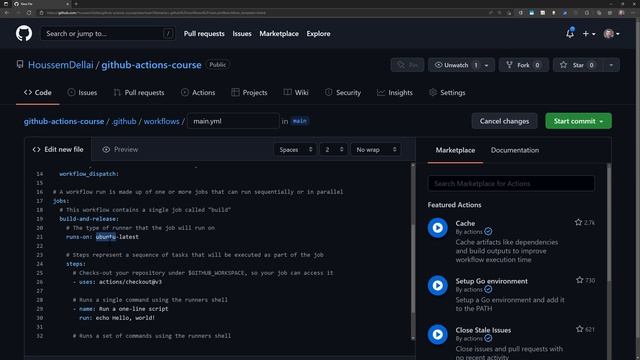Screen dimensions: 640x360
Task: Open the user avatar menu
Action: [611, 34]
